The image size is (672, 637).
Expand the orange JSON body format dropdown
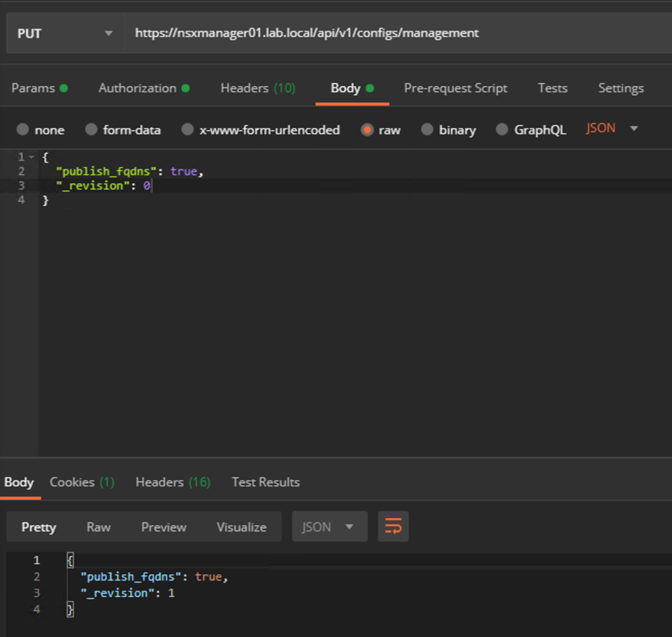(x=612, y=129)
